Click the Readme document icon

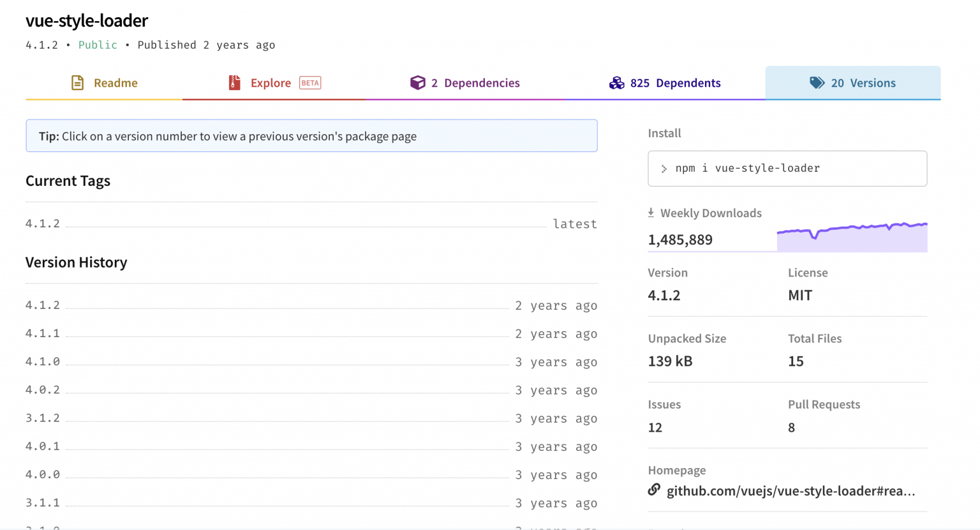[77, 82]
